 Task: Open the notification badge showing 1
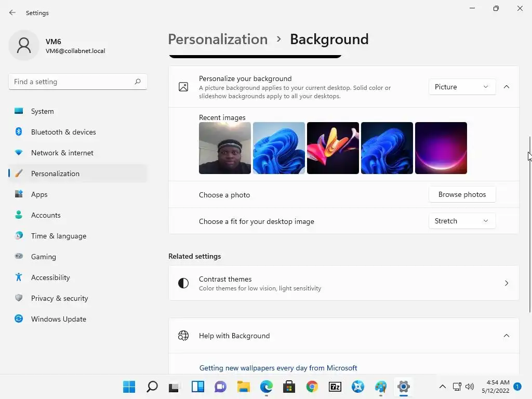coord(517,387)
